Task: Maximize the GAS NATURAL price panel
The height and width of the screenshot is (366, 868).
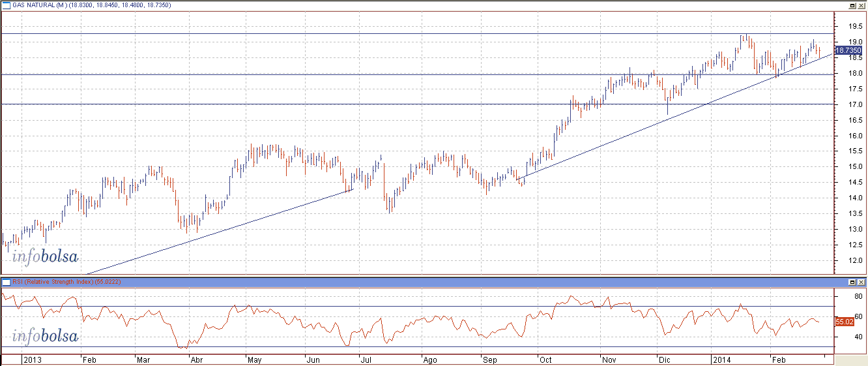Action: (852, 5)
